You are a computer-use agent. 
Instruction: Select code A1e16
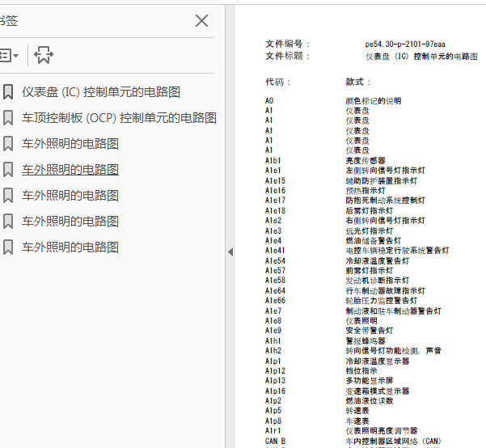pyautogui.click(x=275, y=190)
